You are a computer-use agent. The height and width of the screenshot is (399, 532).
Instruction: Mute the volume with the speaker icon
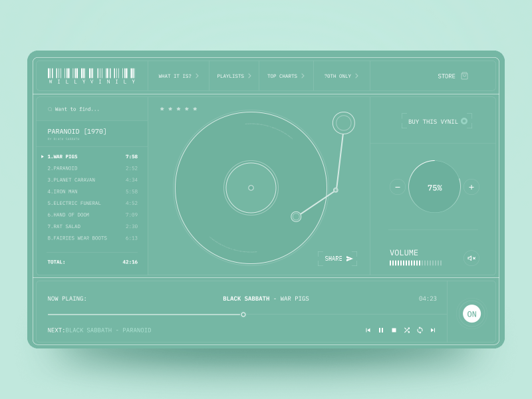pos(471,257)
